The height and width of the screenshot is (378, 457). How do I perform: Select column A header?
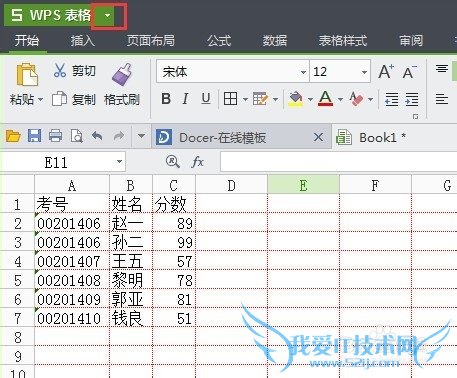coord(72,185)
